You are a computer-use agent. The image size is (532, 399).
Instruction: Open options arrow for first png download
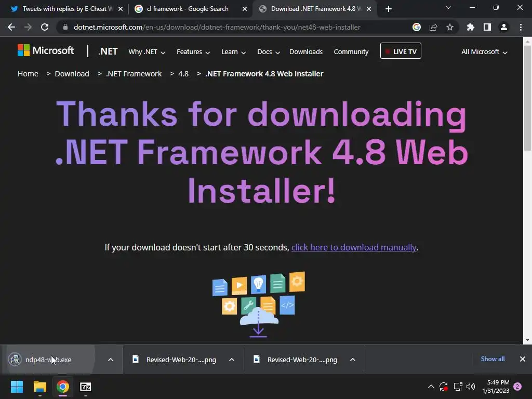coord(232,360)
